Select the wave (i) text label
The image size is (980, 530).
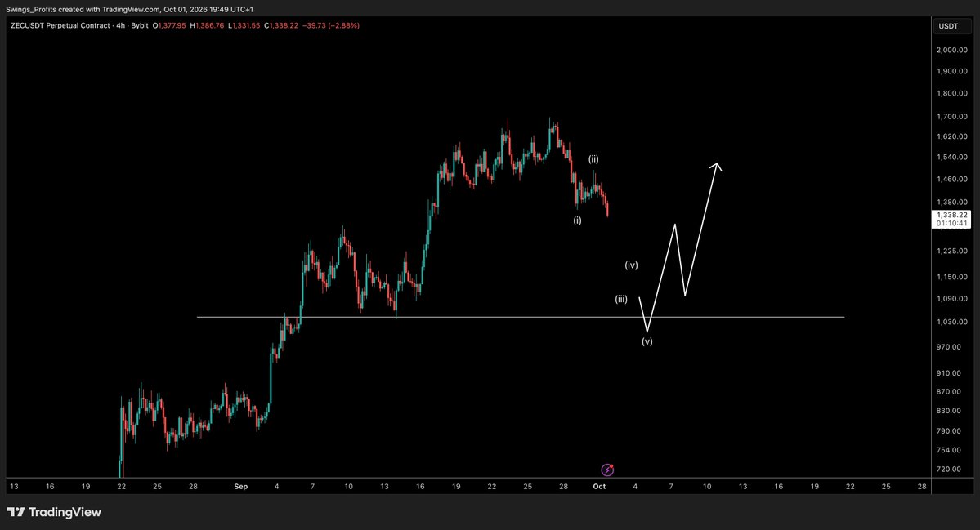pyautogui.click(x=577, y=220)
